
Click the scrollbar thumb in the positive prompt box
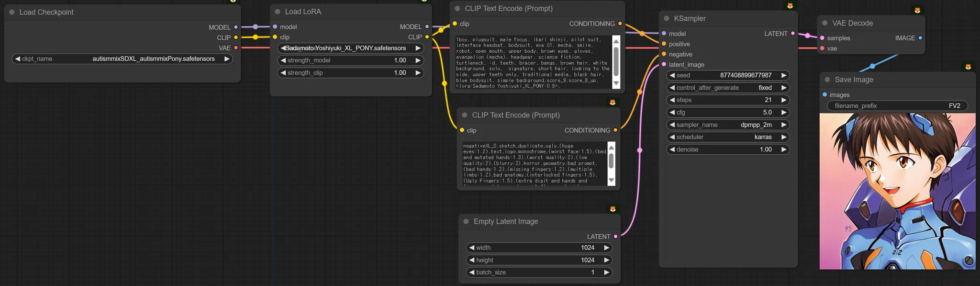(616, 61)
